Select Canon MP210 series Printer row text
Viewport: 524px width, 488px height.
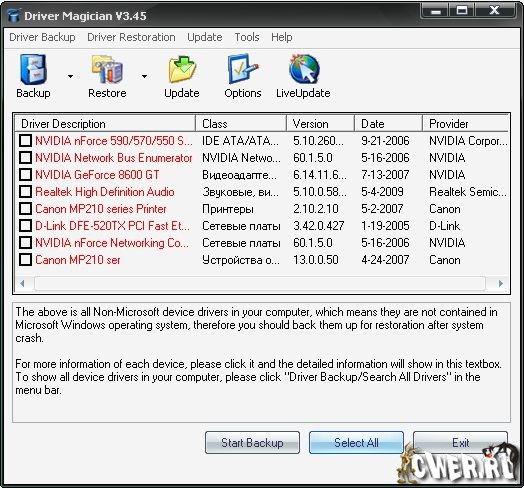(x=101, y=209)
